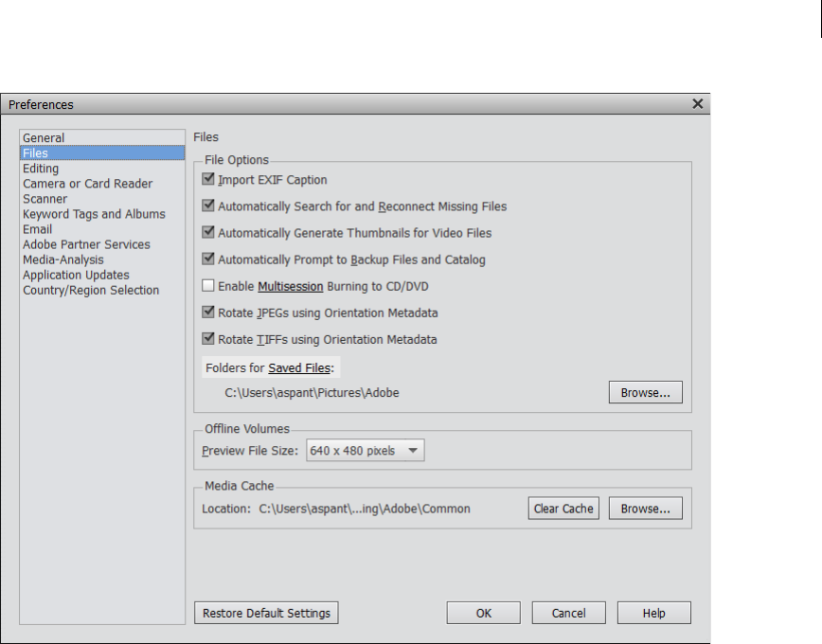The image size is (822, 644).
Task: Switch to Email preferences
Action: pos(102,229)
